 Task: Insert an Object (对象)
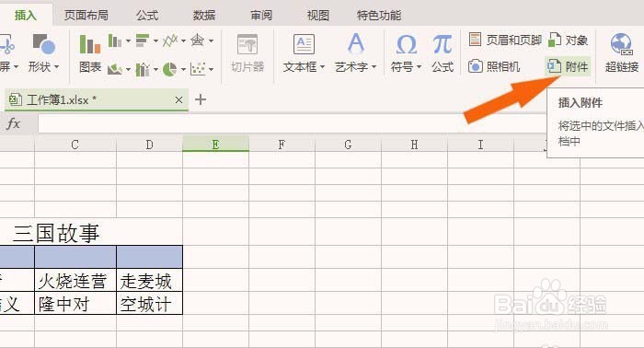click(568, 40)
